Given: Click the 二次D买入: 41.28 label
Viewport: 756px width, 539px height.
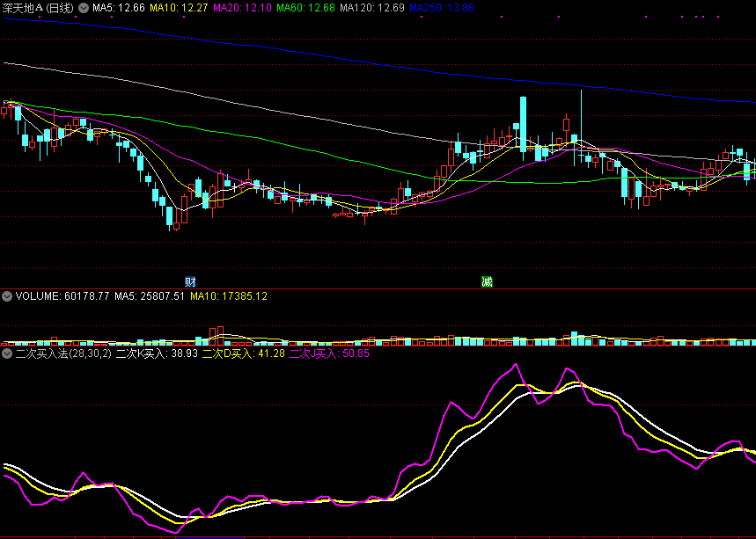Looking at the screenshot, I should pyautogui.click(x=244, y=353).
